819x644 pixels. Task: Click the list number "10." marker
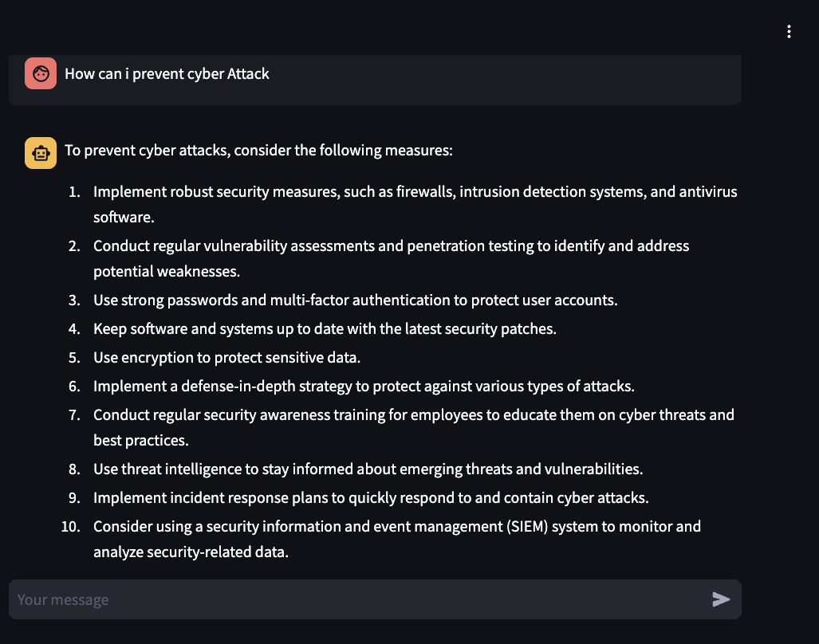(71, 527)
